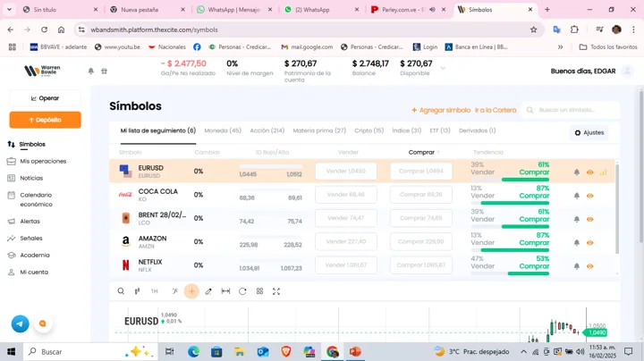
Task: Open Mis operaciones in the sidebar
Action: (43, 161)
